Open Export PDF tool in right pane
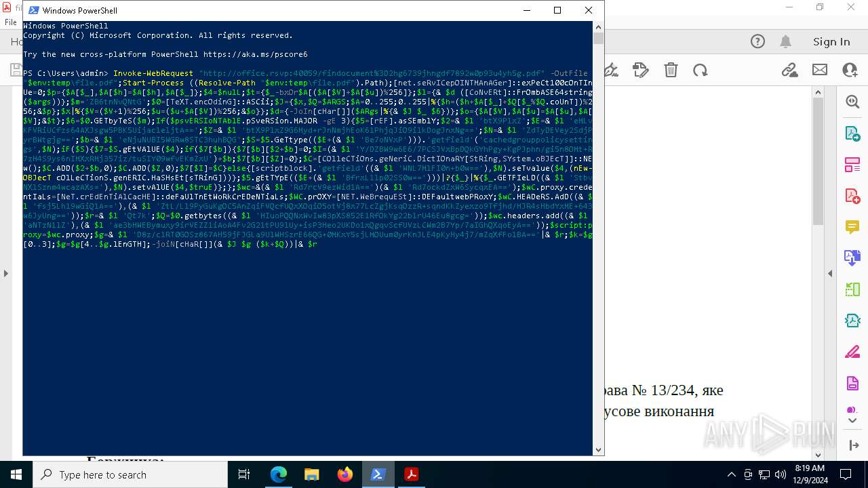 (852, 133)
